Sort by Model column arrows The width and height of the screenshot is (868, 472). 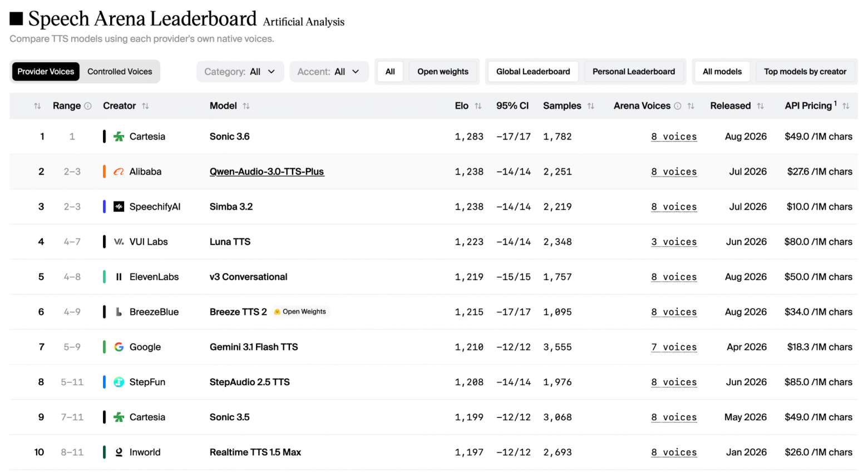[x=246, y=106]
